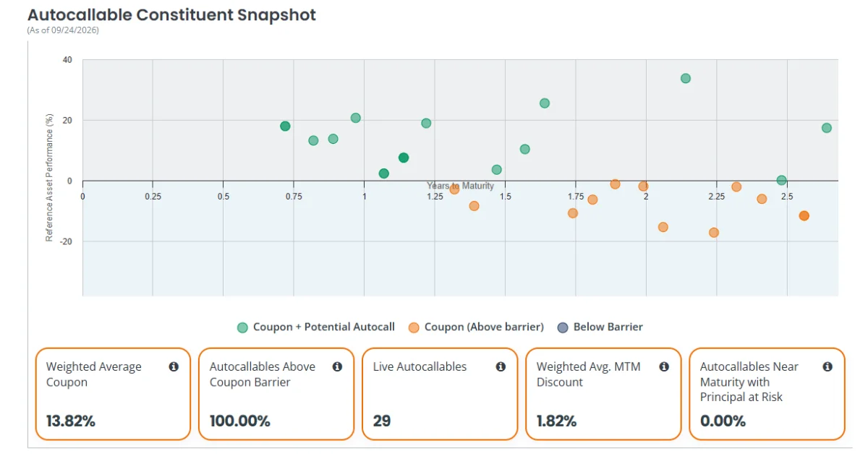Image resolution: width=868 pixels, height=456 pixels.
Task: Click the Years to Maturity axis label
Action: point(460,186)
